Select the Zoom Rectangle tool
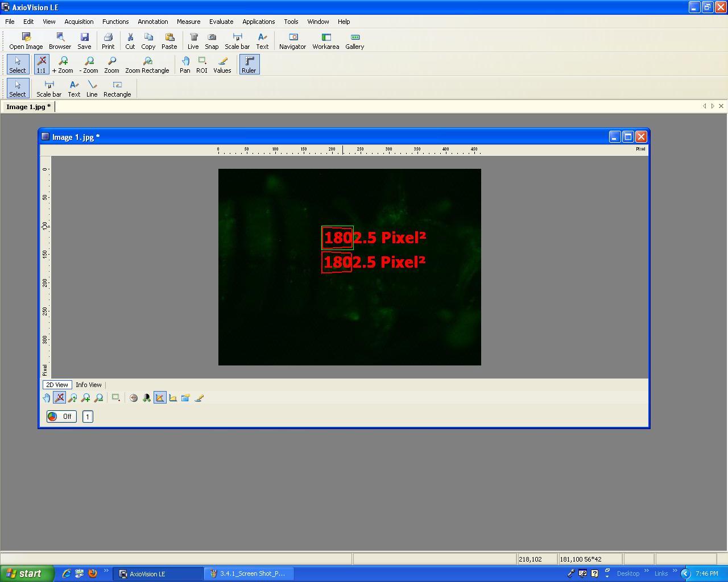The width and height of the screenshot is (728, 582). tap(147, 65)
